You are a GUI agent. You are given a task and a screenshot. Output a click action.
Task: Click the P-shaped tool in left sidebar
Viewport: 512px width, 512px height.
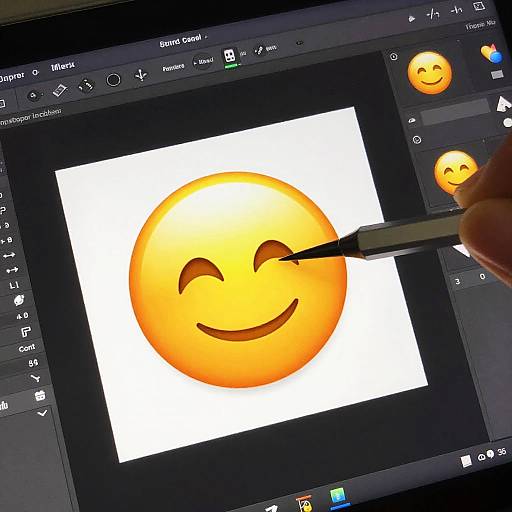(x=3, y=210)
